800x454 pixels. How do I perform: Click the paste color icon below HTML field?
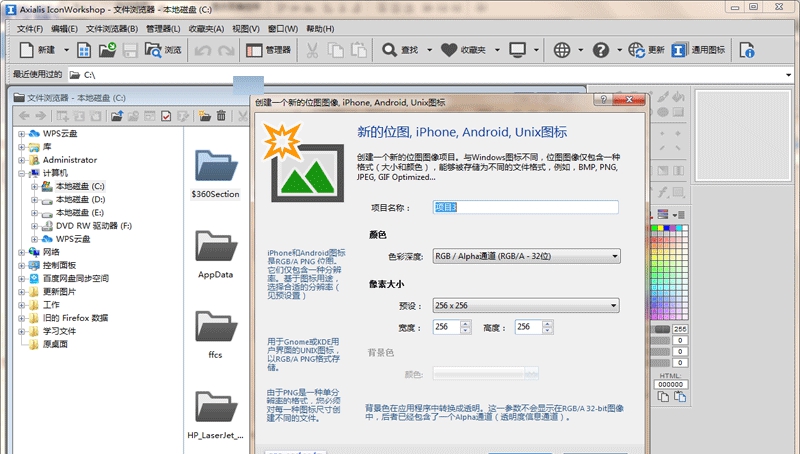point(680,396)
